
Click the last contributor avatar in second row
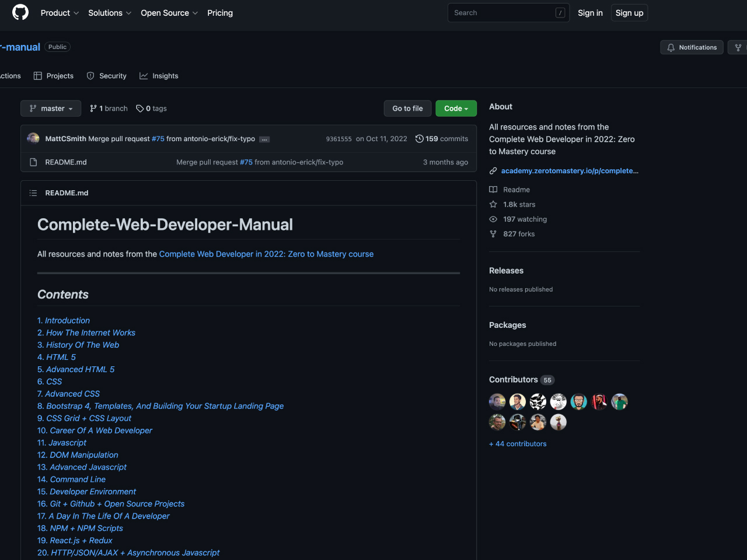[558, 422]
